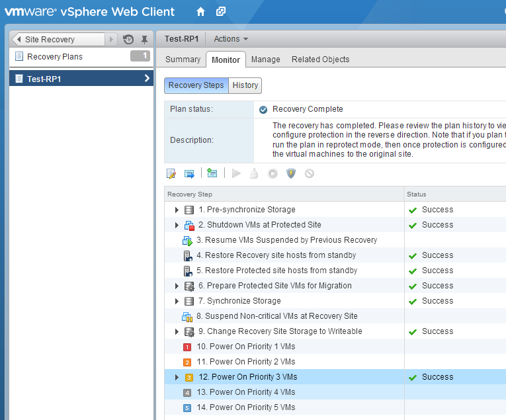Expand Power On Priority 3 VMs step
The width and height of the screenshot is (506, 420).
click(177, 377)
